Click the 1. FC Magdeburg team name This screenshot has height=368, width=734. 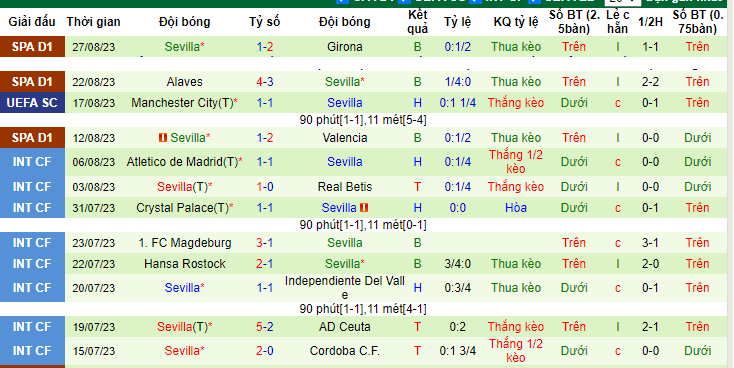pyautogui.click(x=184, y=243)
